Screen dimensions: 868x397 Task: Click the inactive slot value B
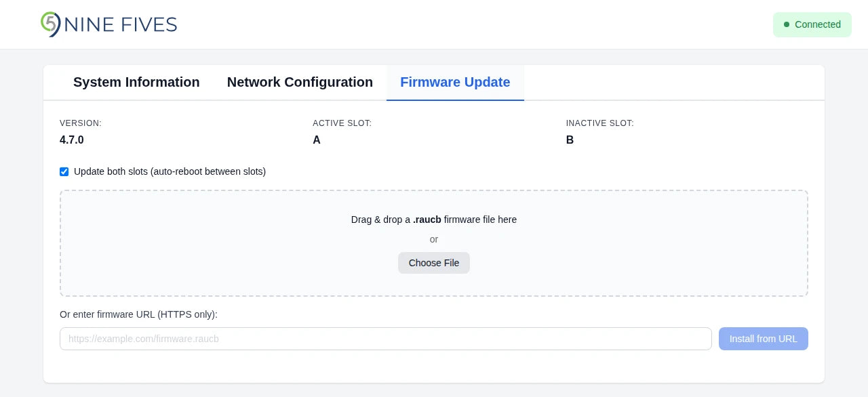[x=570, y=140]
